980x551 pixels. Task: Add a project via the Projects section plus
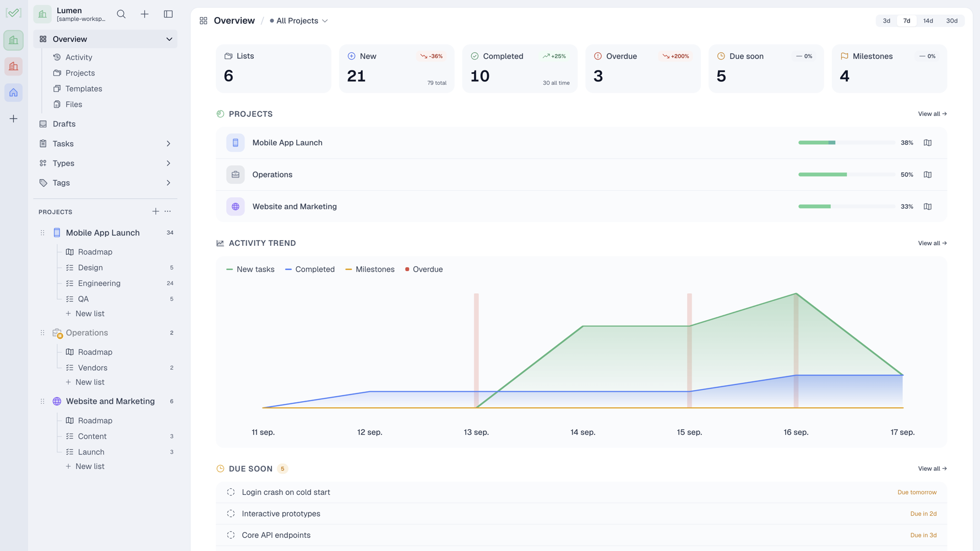point(156,212)
